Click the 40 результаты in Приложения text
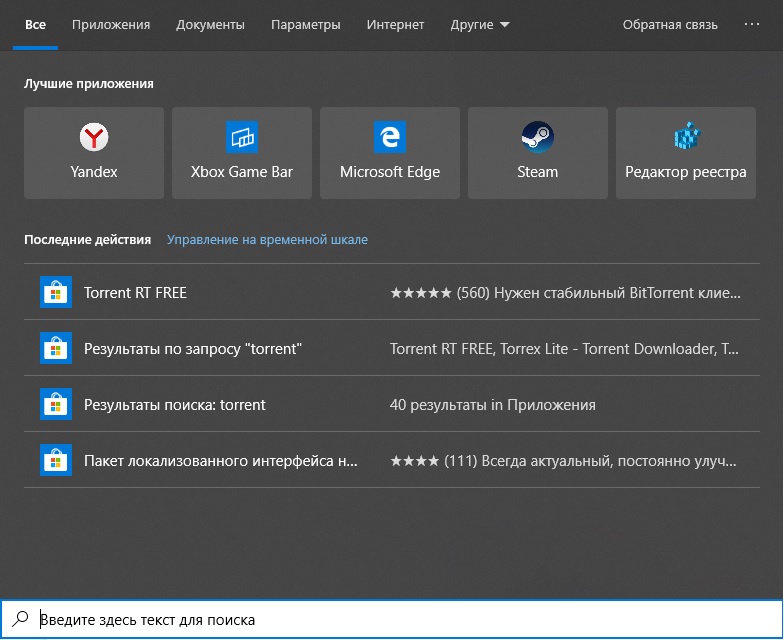This screenshot has width=784, height=640. pos(492,404)
